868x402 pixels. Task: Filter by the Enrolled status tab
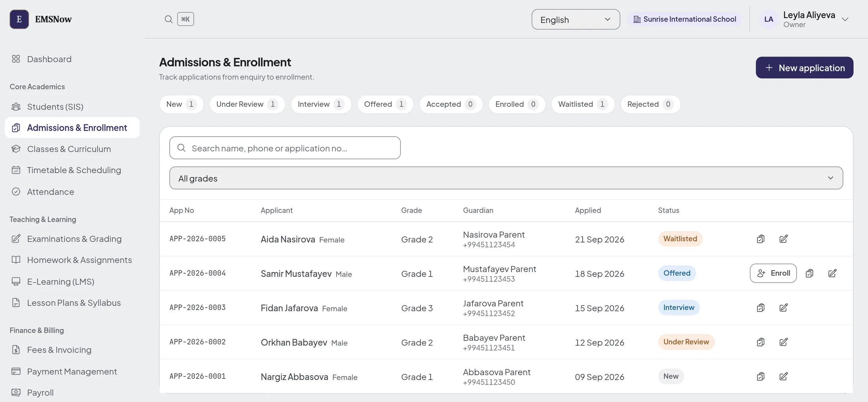[517, 104]
